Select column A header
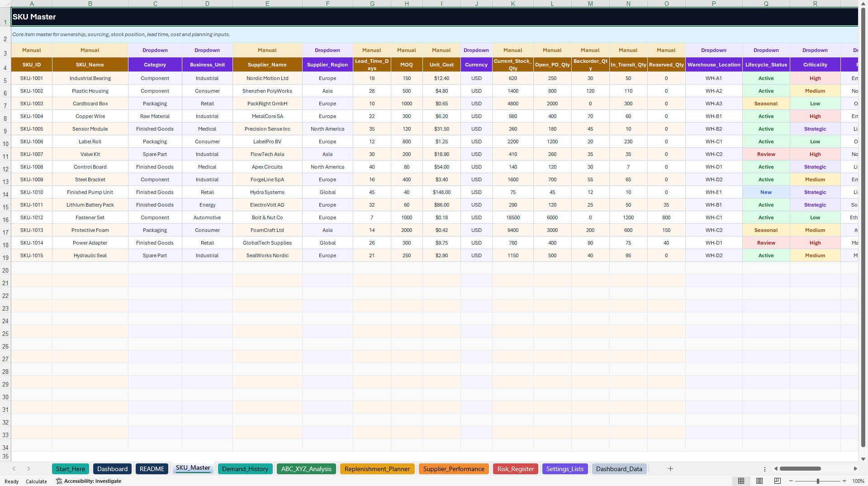The height and width of the screenshot is (486, 868). tap(32, 4)
